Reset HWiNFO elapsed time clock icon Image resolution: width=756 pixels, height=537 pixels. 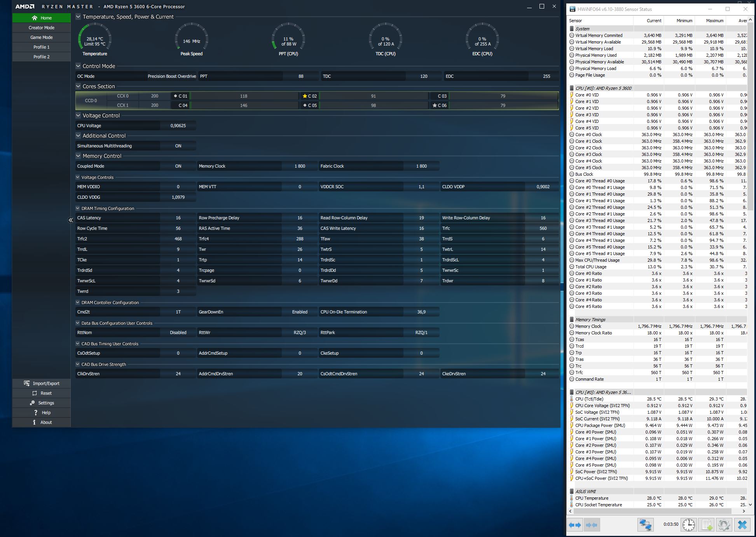688,525
